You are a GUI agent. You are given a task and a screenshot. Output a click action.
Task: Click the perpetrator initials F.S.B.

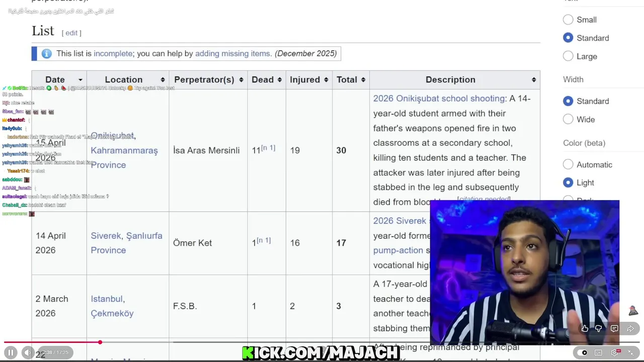pos(185,306)
